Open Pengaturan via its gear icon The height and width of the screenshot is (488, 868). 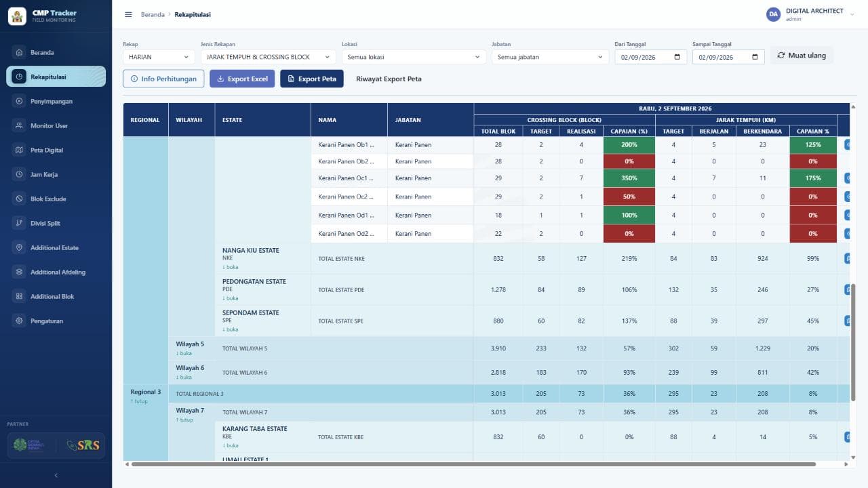19,321
